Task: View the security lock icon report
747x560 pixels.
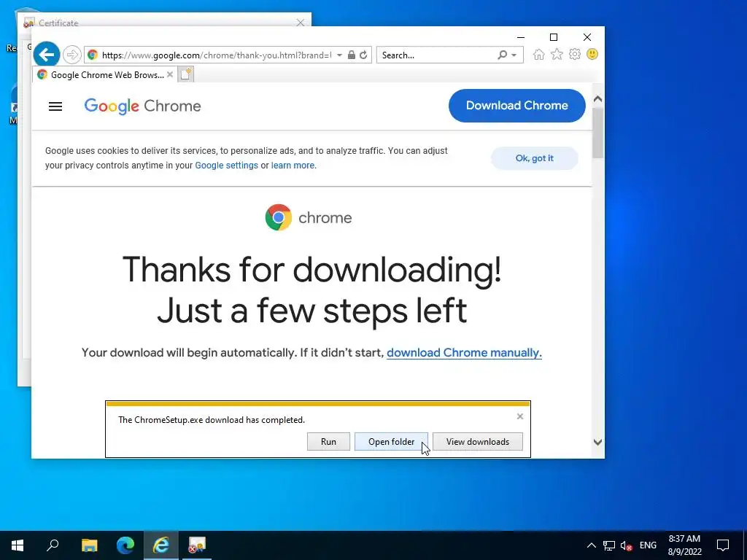Action: click(352, 55)
